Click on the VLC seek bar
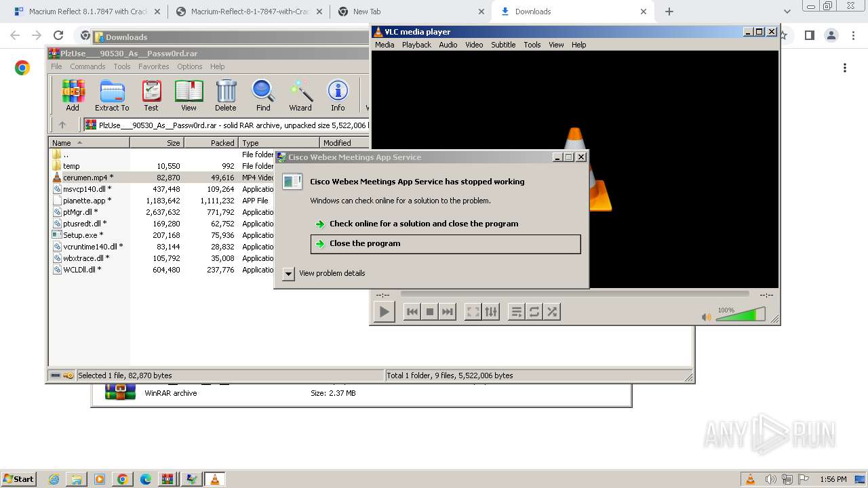868x488 pixels. pyautogui.click(x=574, y=294)
